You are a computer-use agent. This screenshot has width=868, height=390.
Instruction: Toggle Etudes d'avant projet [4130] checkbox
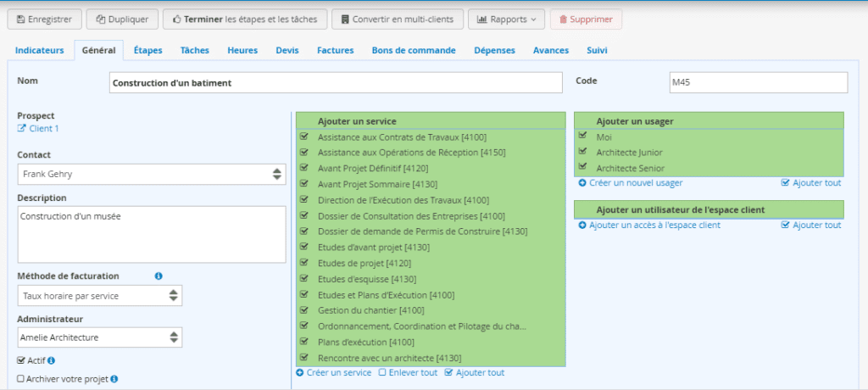click(303, 246)
